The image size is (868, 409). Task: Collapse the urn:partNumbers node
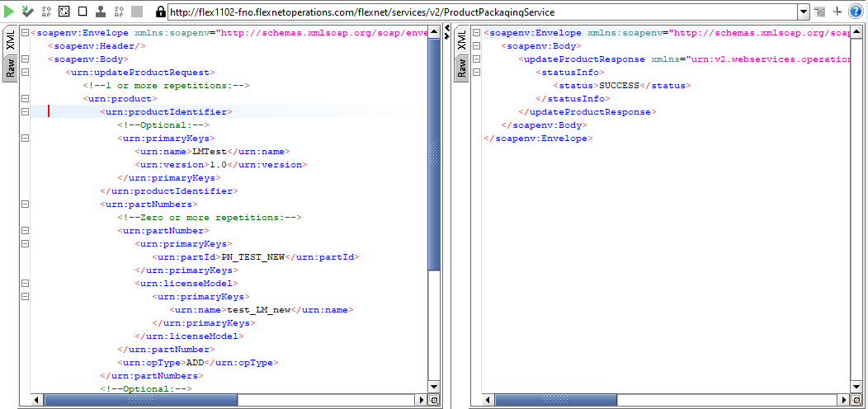(x=25, y=204)
